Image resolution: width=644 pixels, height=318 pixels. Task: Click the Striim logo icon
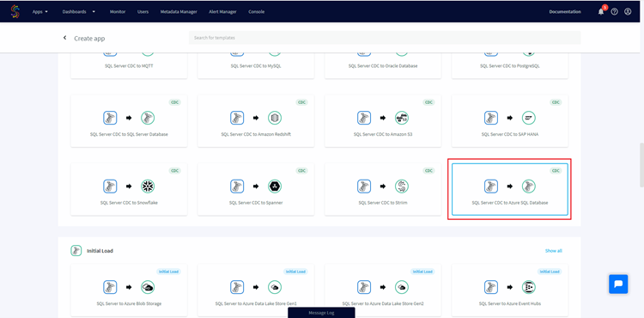15,11
